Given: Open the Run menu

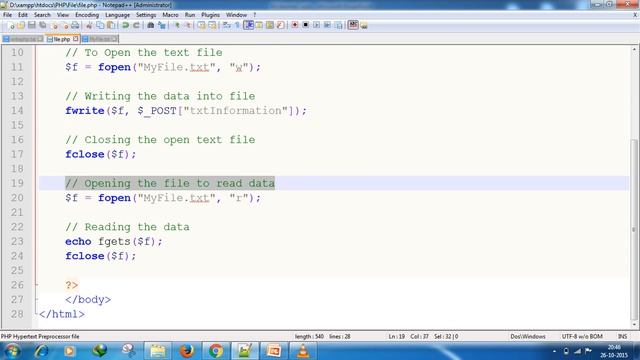Looking at the screenshot, I should pos(190,15).
